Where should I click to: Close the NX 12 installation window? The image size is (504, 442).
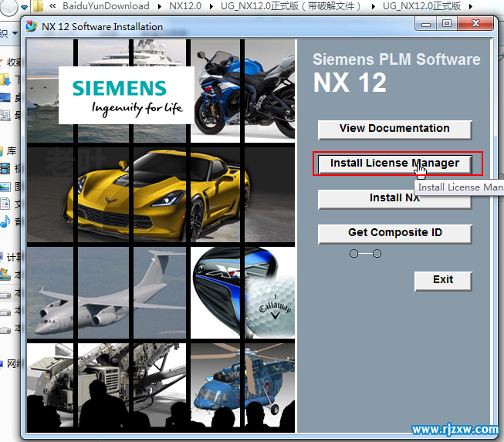[x=475, y=23]
